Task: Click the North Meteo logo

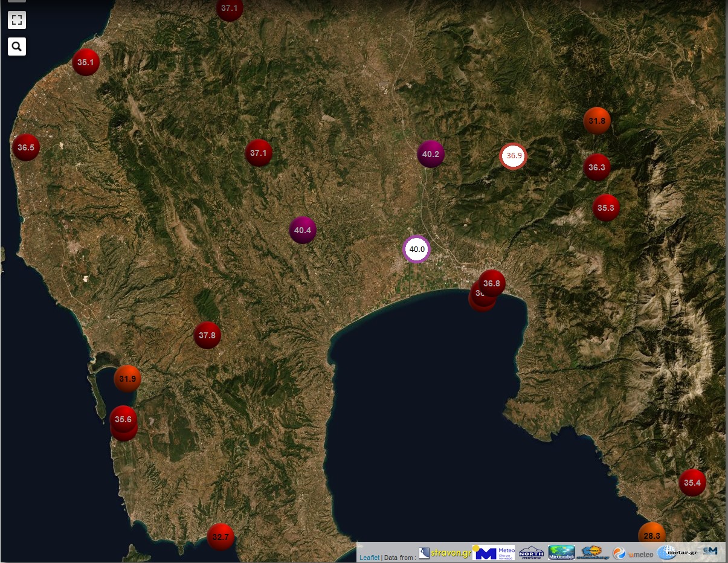Action: [x=532, y=553]
